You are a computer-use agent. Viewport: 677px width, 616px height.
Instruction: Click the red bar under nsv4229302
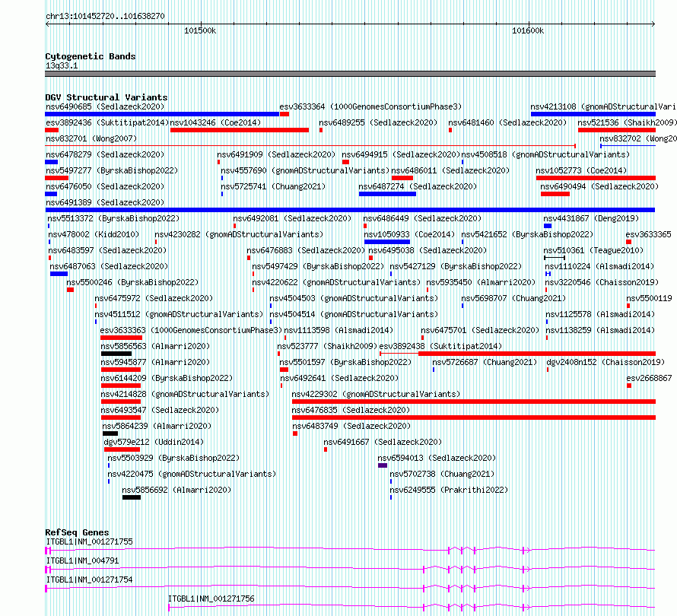tap(474, 402)
